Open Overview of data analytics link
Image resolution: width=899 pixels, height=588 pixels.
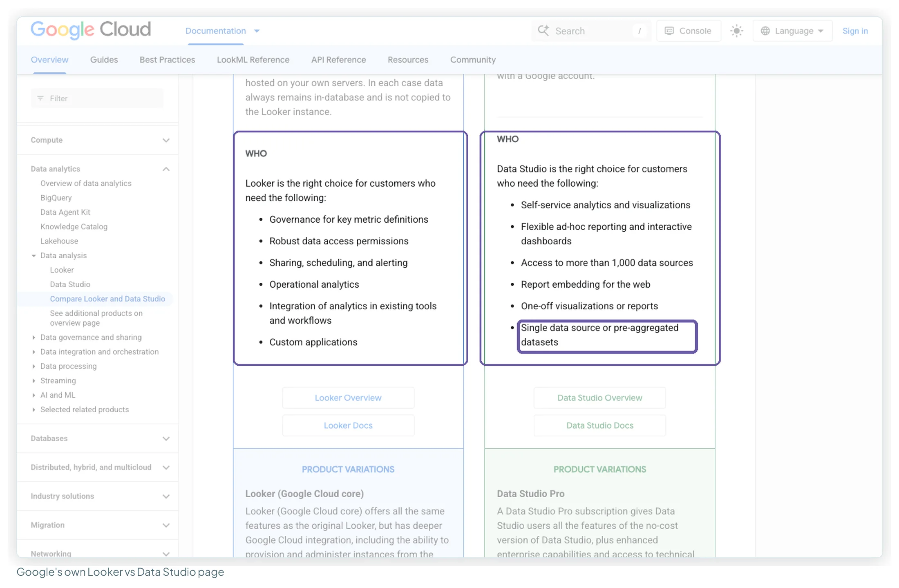[x=86, y=183]
